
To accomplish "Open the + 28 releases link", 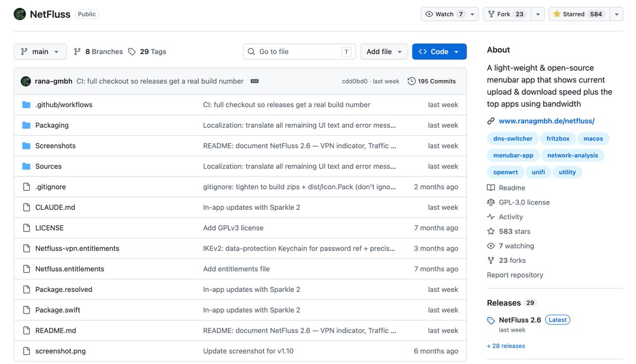I will [x=506, y=346].
